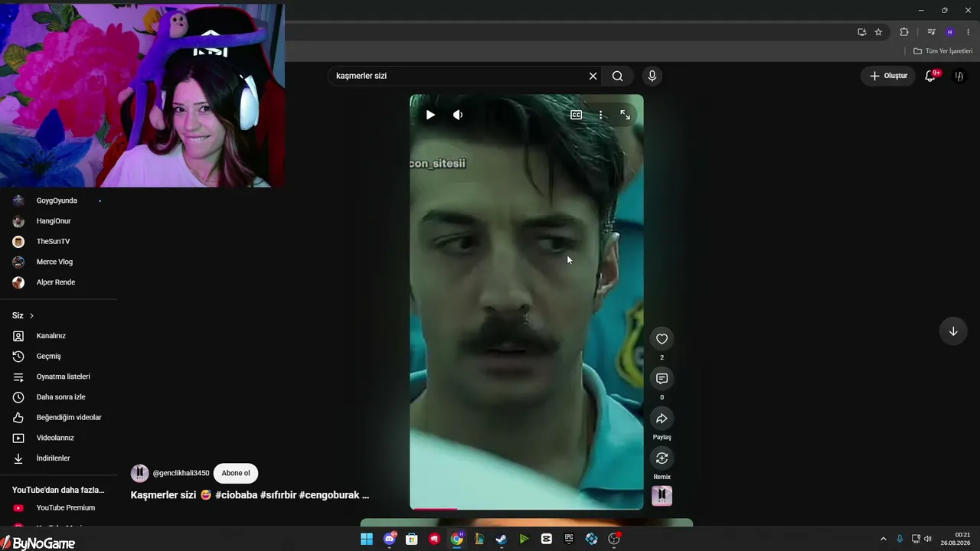Open comments for the Short
The height and width of the screenshot is (551, 980).
(x=661, y=379)
